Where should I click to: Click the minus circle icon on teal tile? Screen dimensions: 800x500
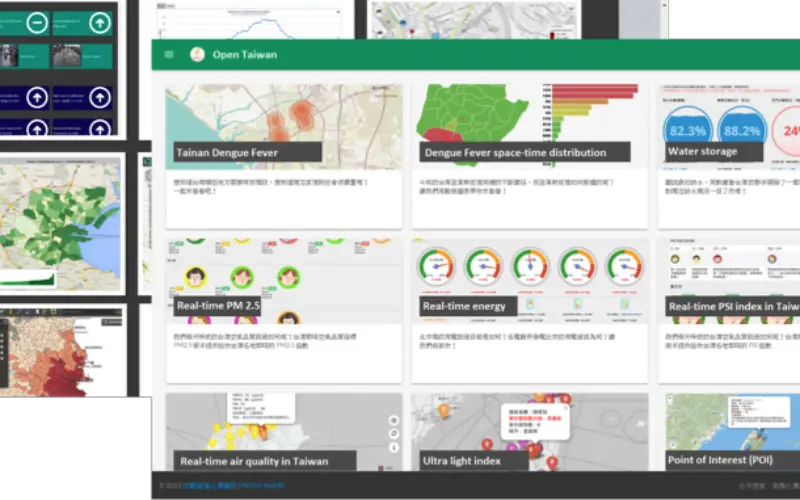(x=37, y=23)
